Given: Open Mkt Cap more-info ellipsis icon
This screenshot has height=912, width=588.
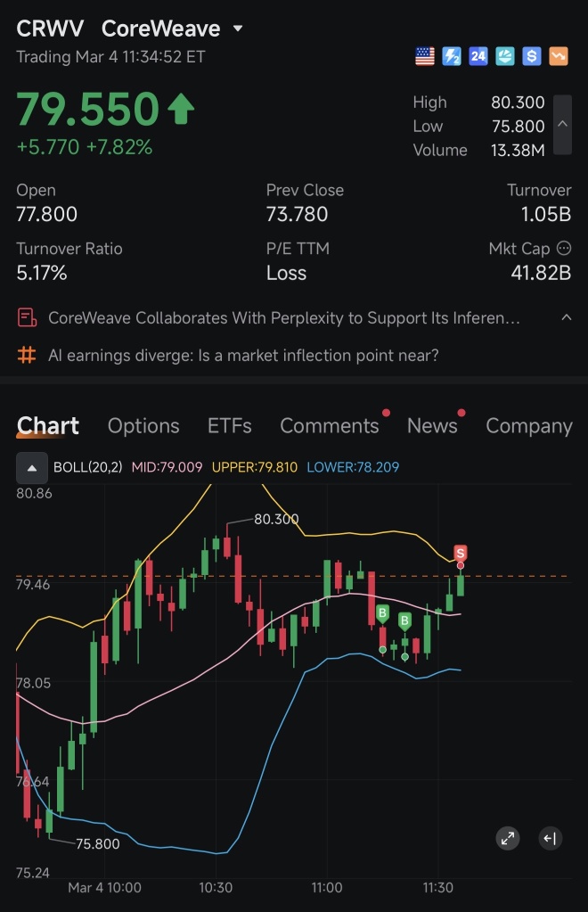Looking at the screenshot, I should point(564,249).
